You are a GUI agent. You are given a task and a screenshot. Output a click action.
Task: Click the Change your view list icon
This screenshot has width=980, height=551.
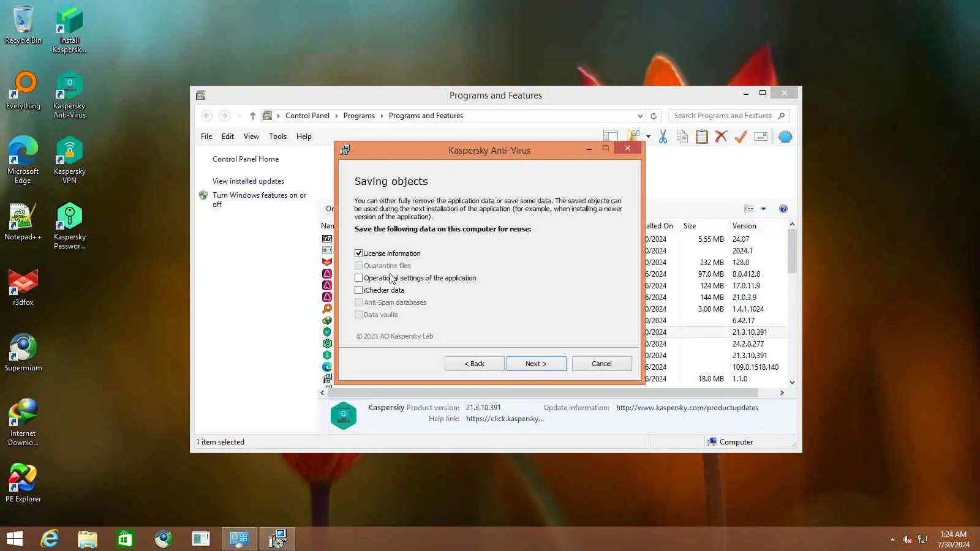pos(749,209)
